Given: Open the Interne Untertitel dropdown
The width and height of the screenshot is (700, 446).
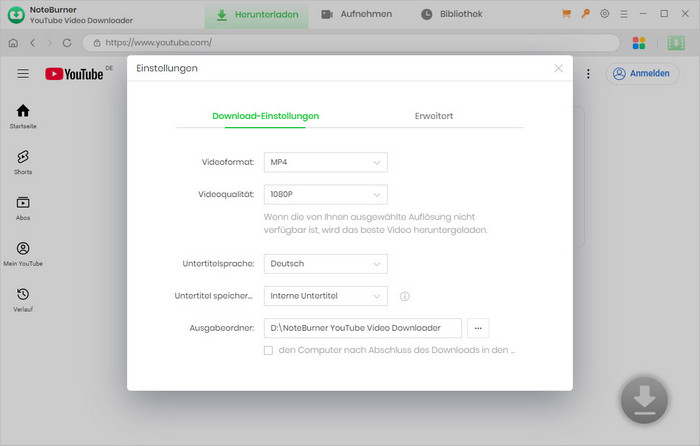Looking at the screenshot, I should 325,296.
